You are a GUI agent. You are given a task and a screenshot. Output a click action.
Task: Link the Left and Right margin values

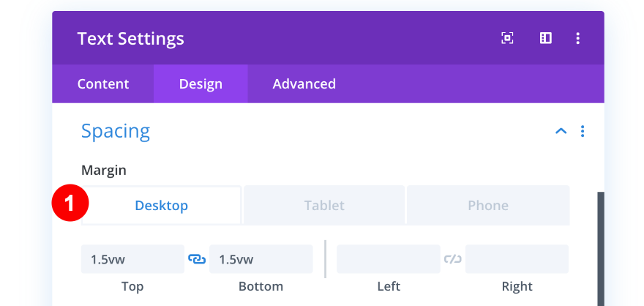[452, 259]
